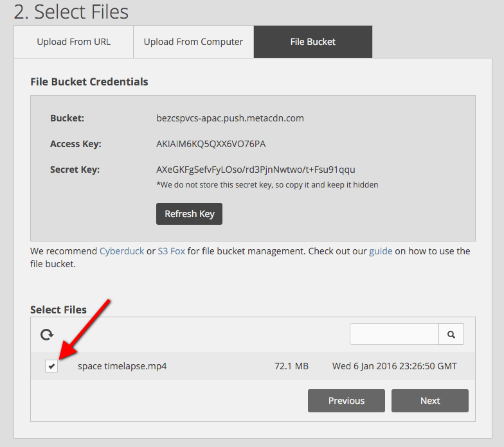Click the magnifying glass search button
This screenshot has width=504, height=447.
click(451, 334)
